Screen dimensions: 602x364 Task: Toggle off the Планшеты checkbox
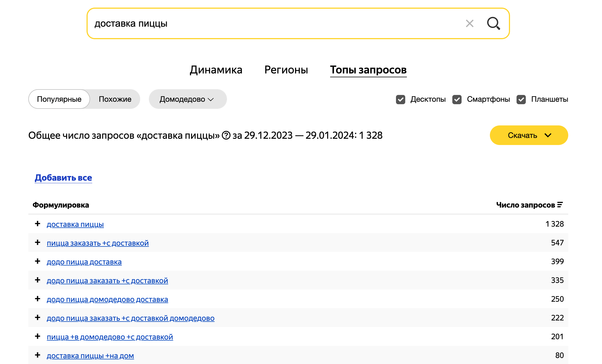pos(521,99)
